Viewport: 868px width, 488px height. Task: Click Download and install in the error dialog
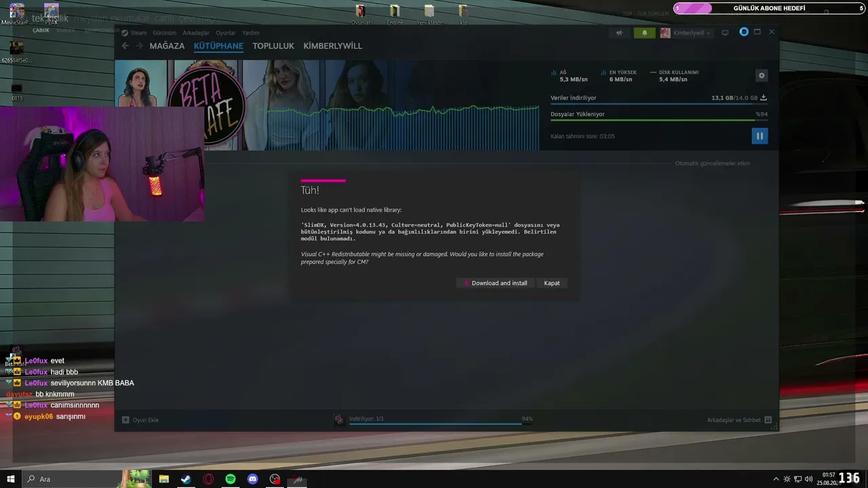tap(495, 283)
